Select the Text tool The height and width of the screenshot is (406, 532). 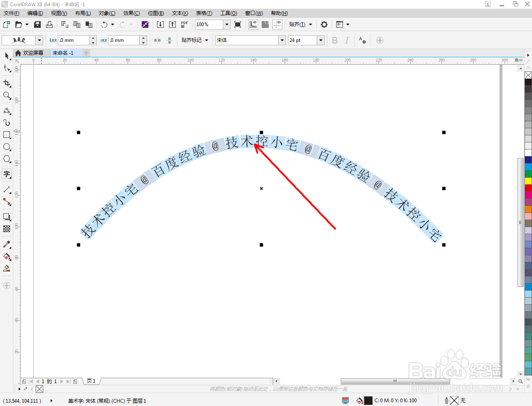[7, 174]
